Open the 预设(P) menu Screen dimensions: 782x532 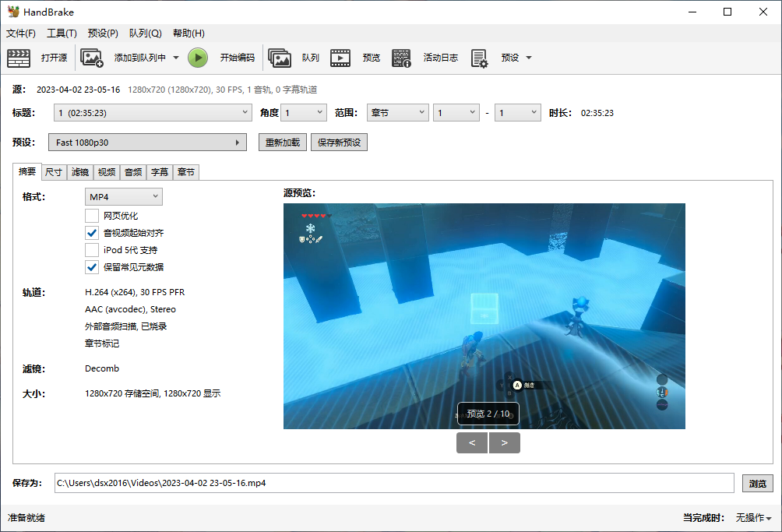pyautogui.click(x=103, y=33)
